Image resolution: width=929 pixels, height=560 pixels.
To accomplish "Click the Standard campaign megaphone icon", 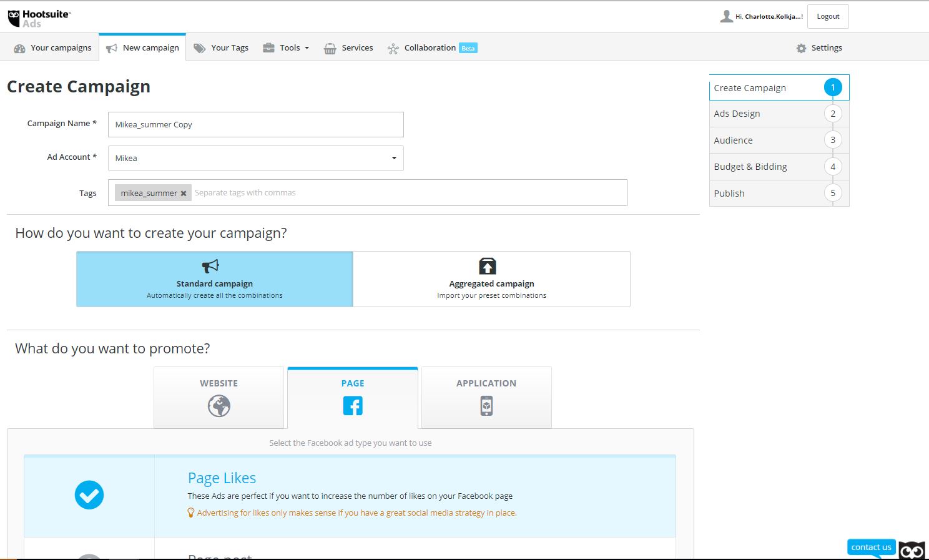I will [x=211, y=266].
